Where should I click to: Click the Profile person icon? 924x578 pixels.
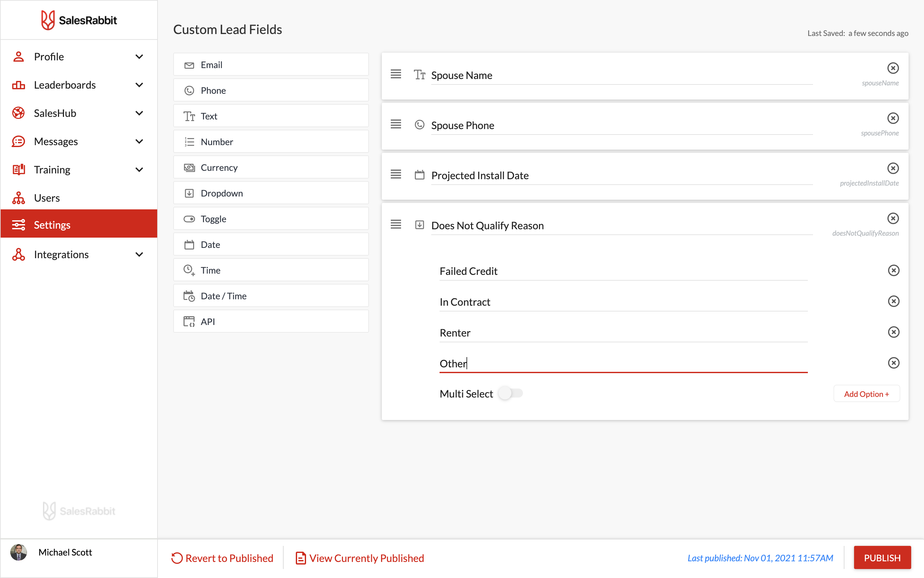18,57
